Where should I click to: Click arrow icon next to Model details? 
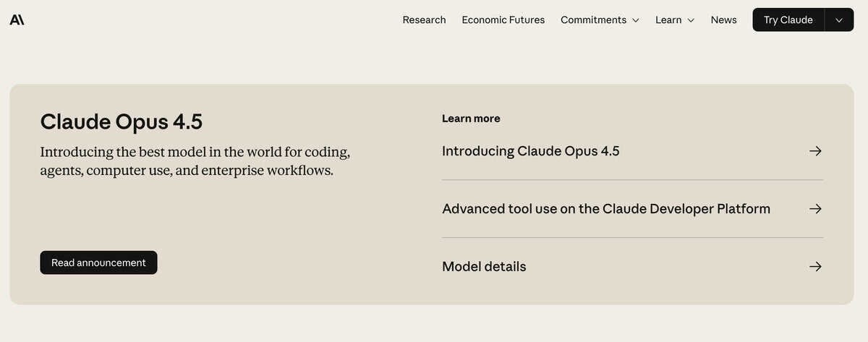[x=815, y=267]
